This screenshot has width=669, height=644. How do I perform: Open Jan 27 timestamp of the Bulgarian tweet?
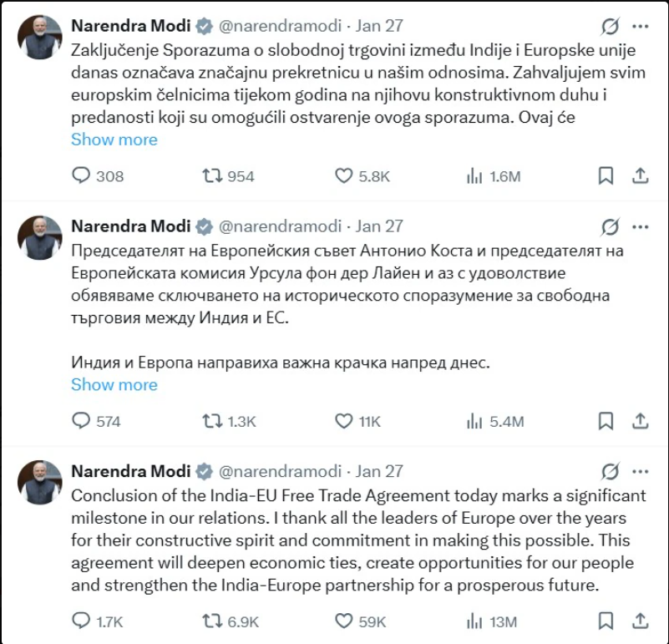click(x=380, y=226)
